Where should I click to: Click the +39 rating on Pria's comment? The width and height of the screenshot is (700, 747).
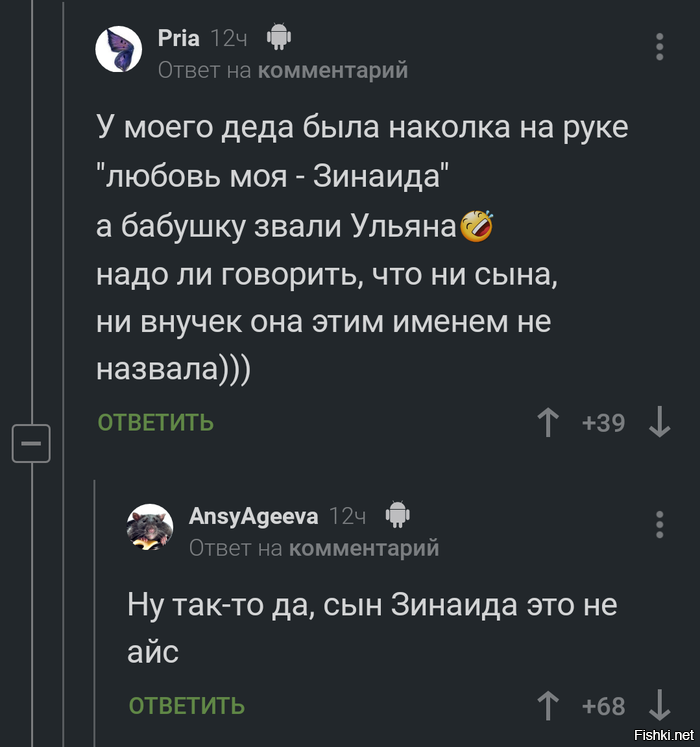603,423
